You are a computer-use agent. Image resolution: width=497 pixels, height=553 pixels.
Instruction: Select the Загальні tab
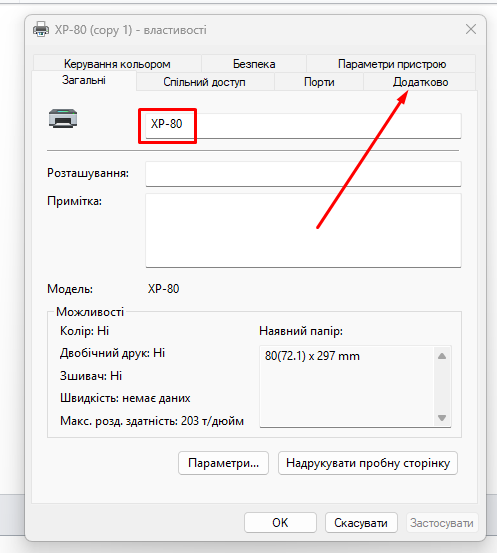click(84, 80)
